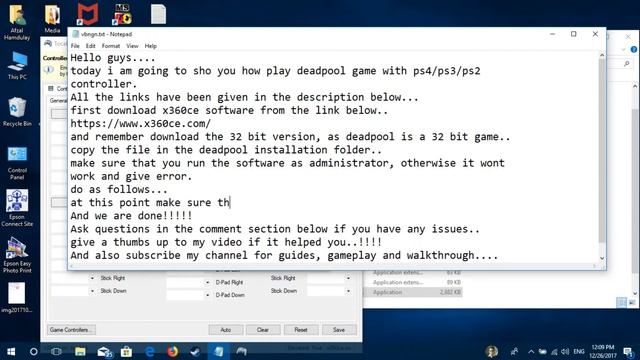Click the Auto button in x360ce
Screen dimensions: 640x360
pyautogui.click(x=226, y=329)
